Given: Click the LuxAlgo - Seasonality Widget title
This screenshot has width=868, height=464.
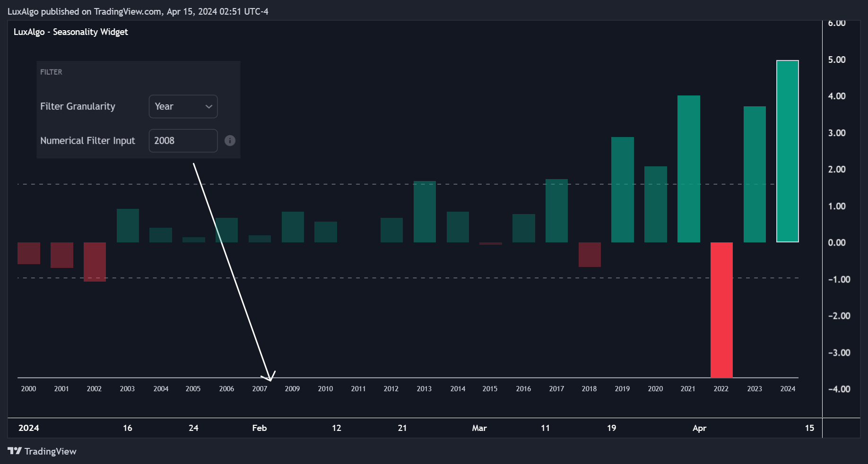Looking at the screenshot, I should coord(70,32).
